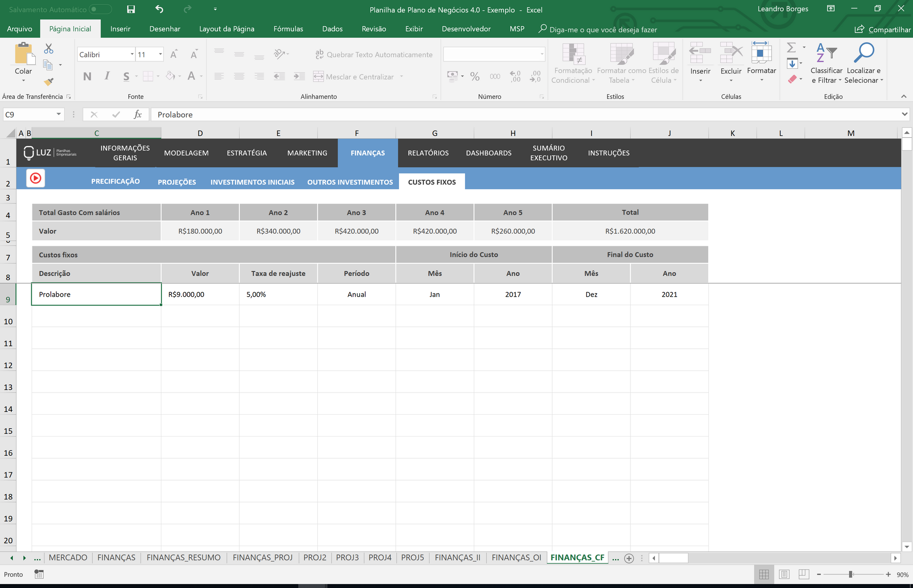Click the Save floppy disk icon
913x588 pixels.
tap(131, 9)
